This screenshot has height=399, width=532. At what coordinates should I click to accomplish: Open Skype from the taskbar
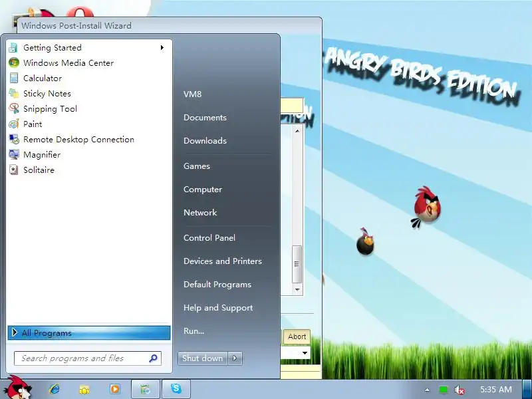[176, 389]
